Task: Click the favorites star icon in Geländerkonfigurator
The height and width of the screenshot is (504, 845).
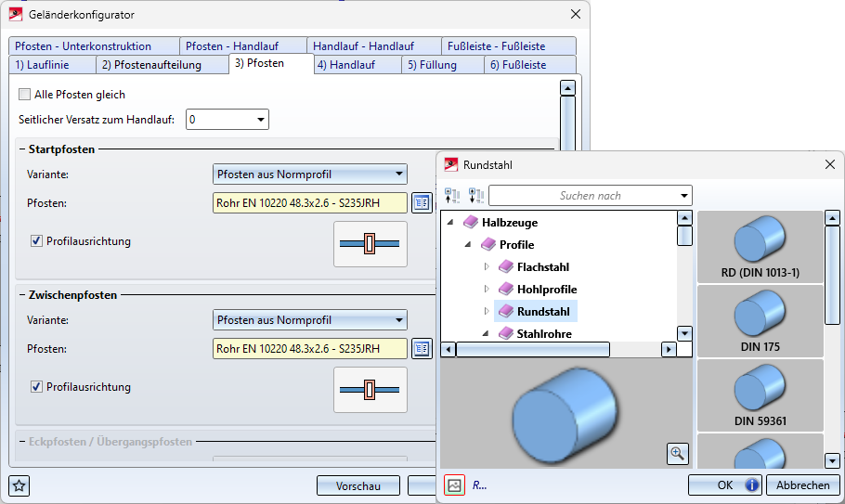Action: coord(19,485)
